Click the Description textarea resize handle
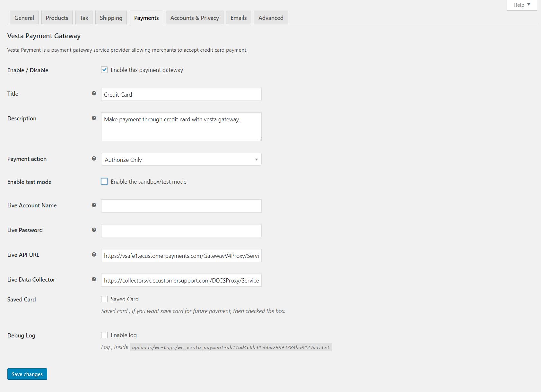 pos(259,139)
